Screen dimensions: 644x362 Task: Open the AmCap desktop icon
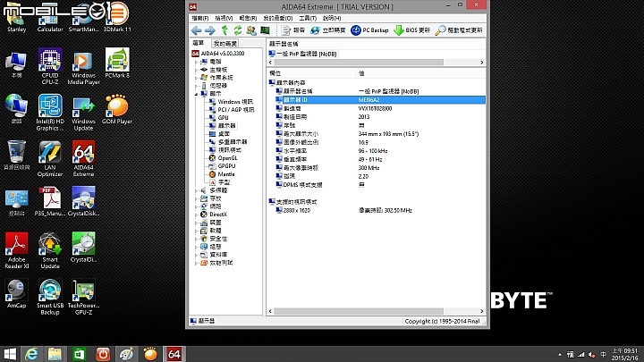point(16,293)
